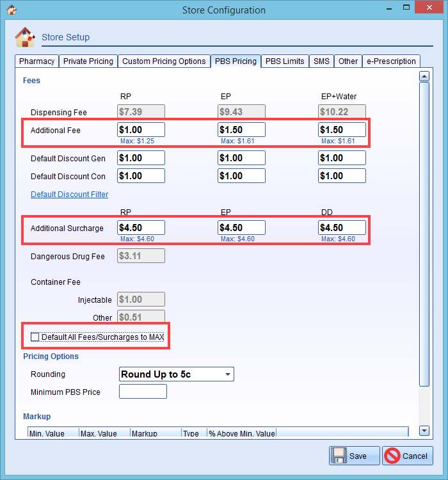Click the Pricing Options section heading
The height and width of the screenshot is (480, 448).
(51, 356)
